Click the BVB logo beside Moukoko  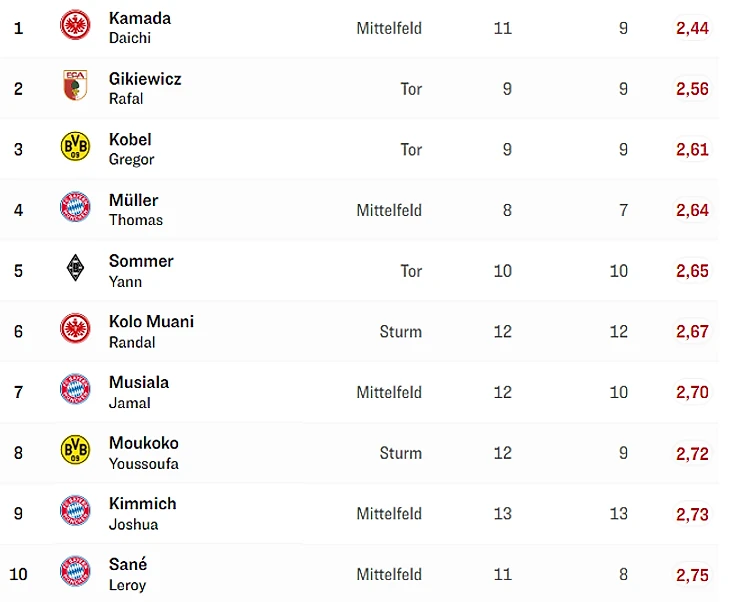(x=75, y=452)
